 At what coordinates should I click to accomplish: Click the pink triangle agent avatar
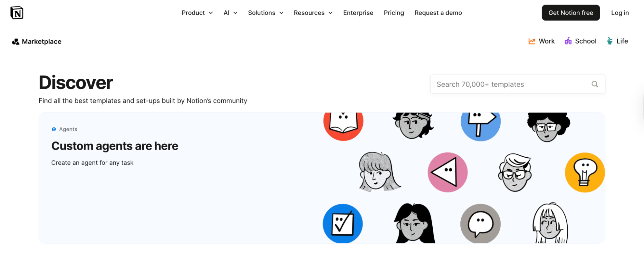point(447,172)
